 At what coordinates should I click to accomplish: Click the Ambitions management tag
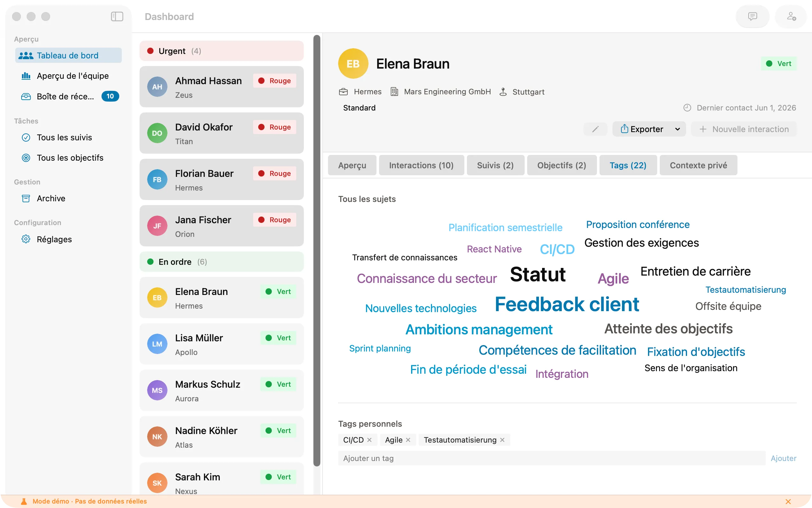[479, 330]
